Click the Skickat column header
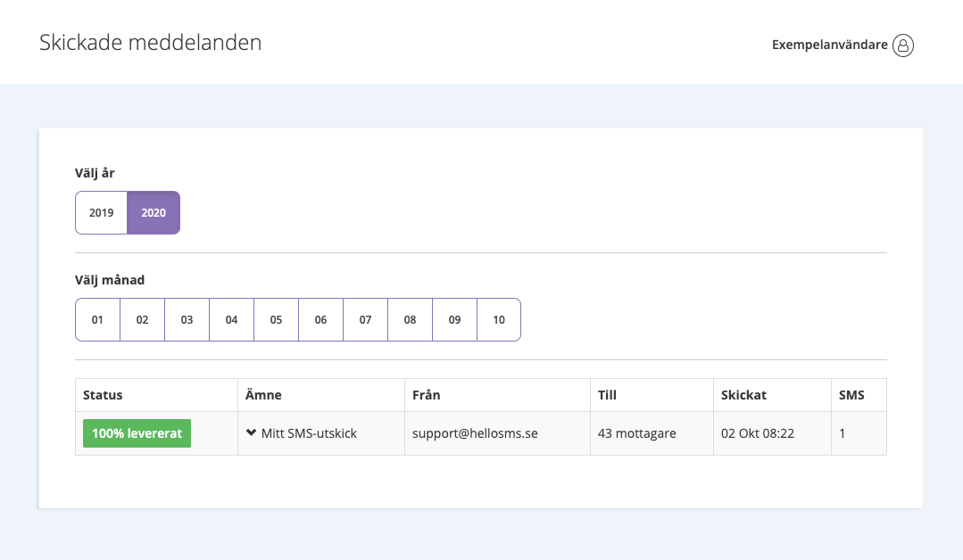 [x=772, y=395]
